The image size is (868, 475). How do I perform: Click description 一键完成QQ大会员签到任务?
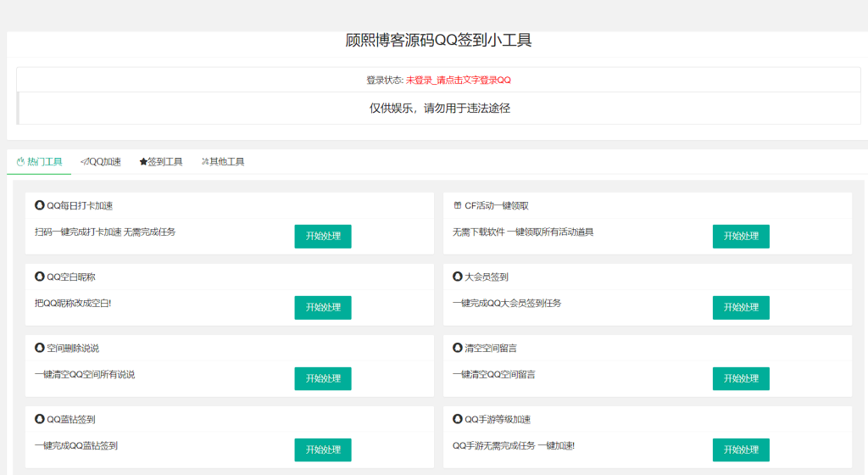[507, 304]
